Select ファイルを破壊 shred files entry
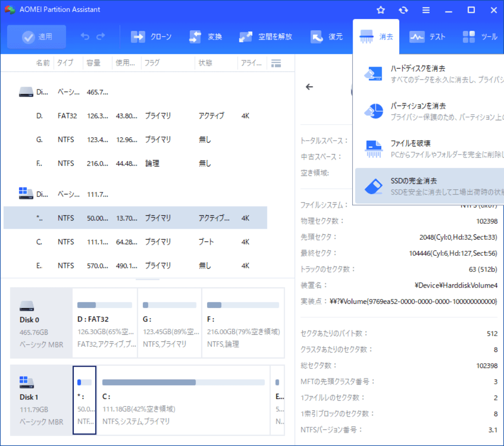This screenshot has width=504, height=446. pyautogui.click(x=430, y=149)
